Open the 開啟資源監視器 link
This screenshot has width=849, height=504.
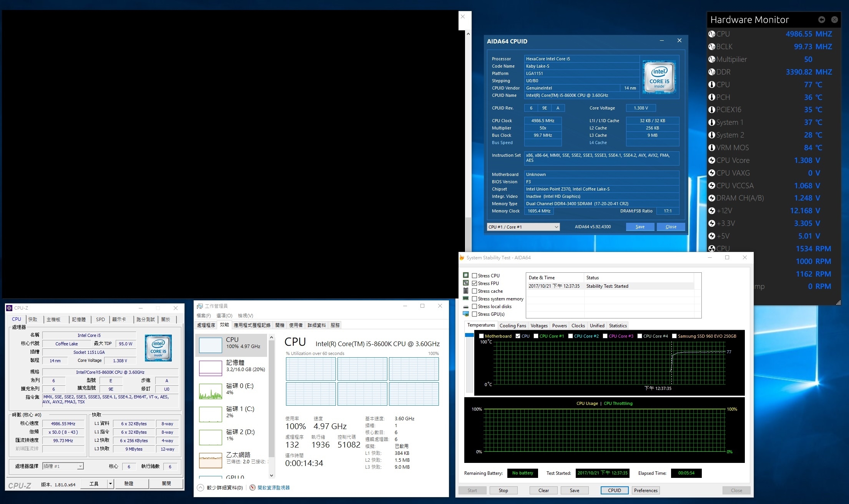point(273,487)
